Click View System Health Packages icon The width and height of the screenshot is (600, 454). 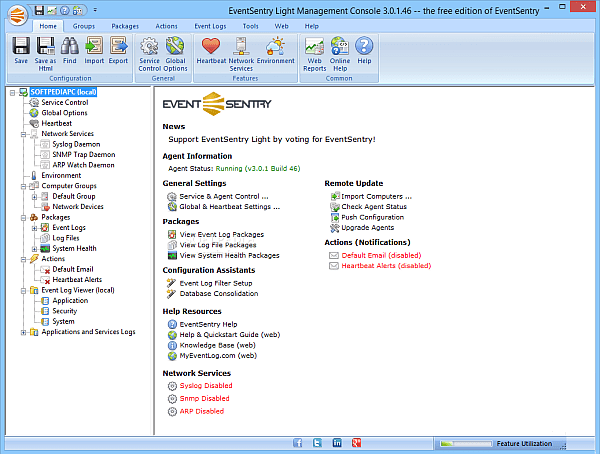coord(172,255)
